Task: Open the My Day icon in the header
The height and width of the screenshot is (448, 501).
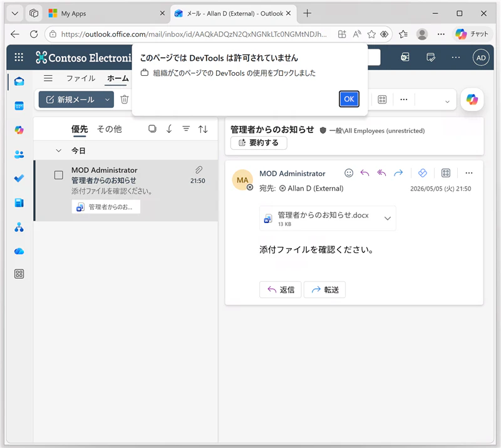Action: pos(431,57)
